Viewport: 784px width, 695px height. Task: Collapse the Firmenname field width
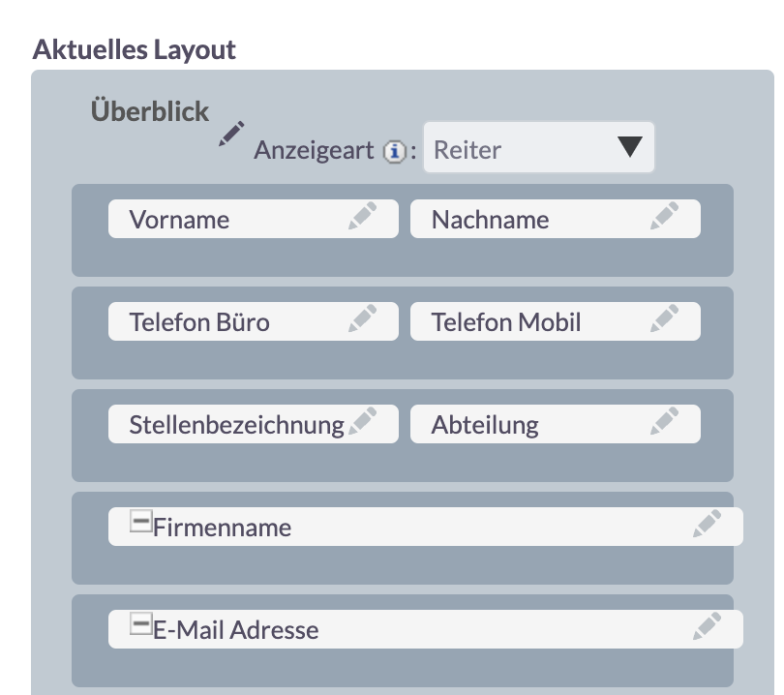pos(141,521)
